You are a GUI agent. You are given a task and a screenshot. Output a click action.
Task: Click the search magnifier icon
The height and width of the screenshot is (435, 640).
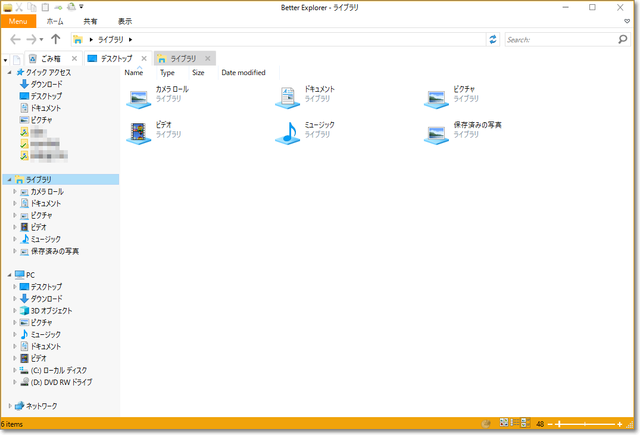(x=620, y=40)
